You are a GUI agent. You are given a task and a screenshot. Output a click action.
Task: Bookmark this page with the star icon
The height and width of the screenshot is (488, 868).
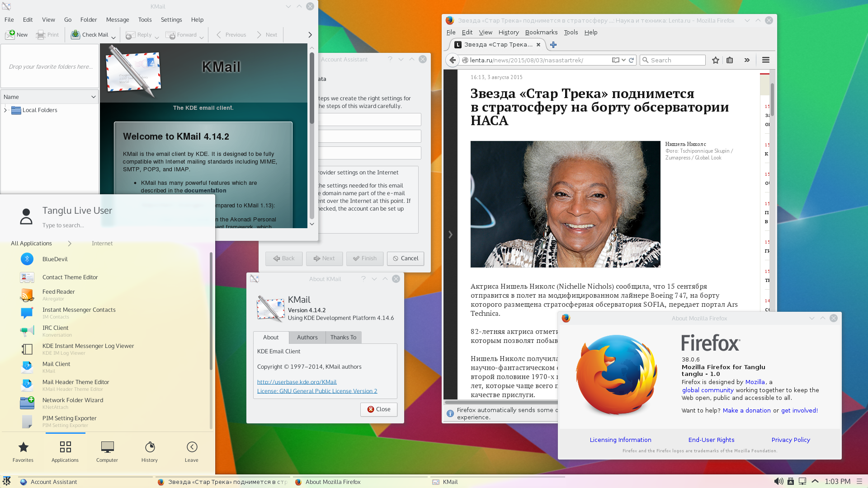716,60
